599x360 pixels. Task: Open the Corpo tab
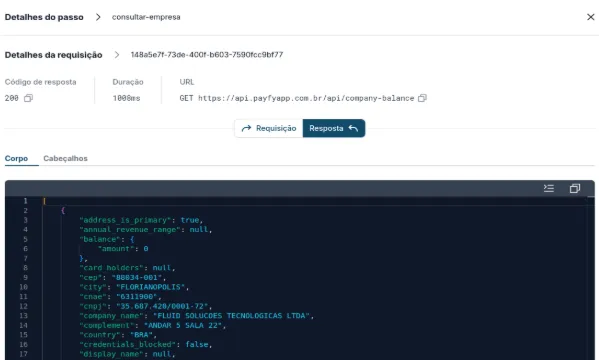coord(16,158)
